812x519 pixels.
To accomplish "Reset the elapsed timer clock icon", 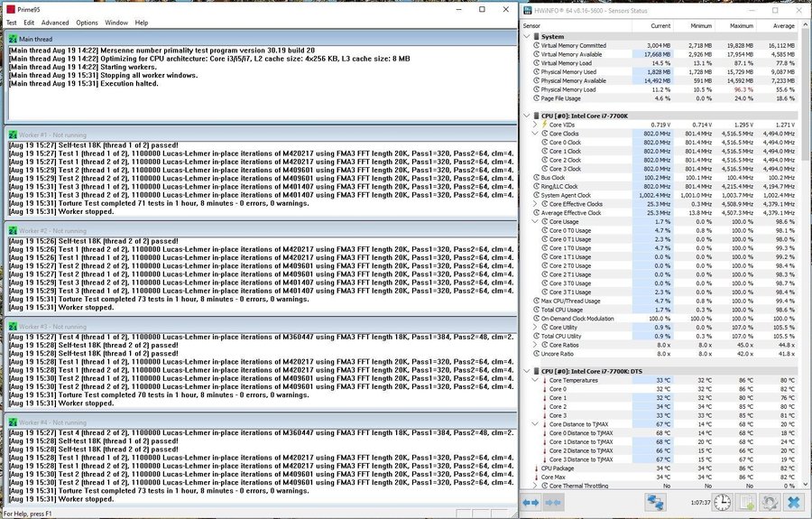I will [722, 503].
